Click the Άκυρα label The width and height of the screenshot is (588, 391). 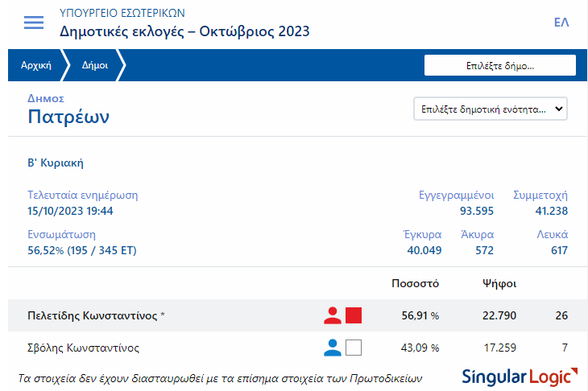pos(477,234)
